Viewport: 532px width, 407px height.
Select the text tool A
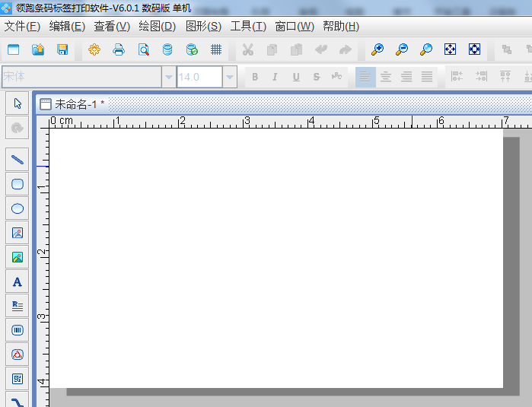(18, 281)
